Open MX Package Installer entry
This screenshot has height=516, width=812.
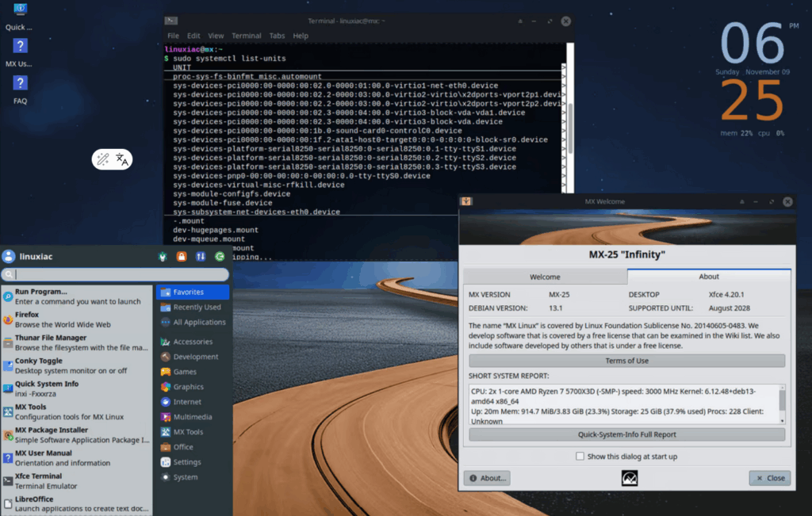point(63,434)
